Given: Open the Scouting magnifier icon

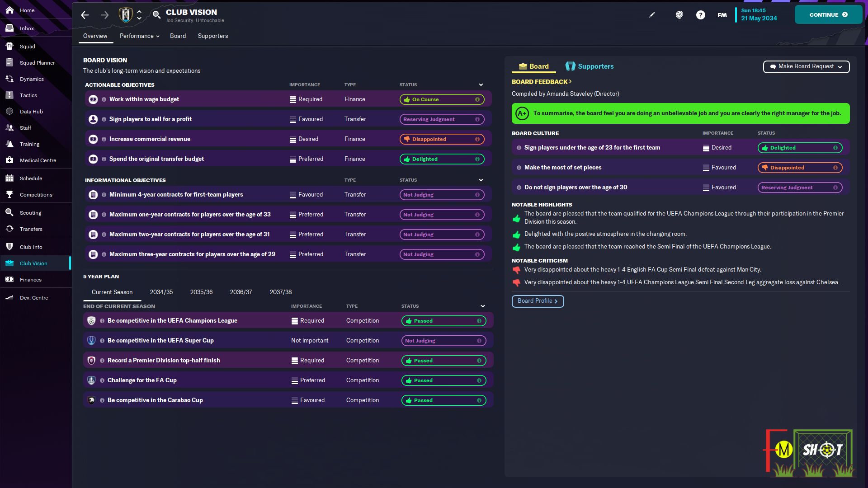Looking at the screenshot, I should pos(9,212).
